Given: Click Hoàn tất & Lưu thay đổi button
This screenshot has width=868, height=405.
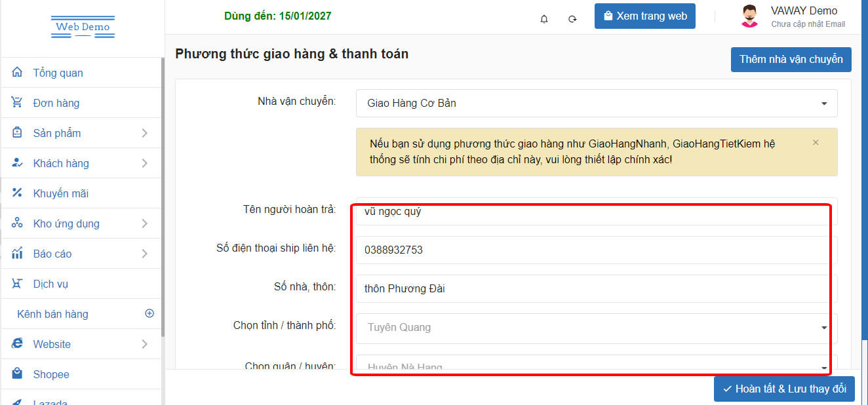Looking at the screenshot, I should click(x=783, y=389).
